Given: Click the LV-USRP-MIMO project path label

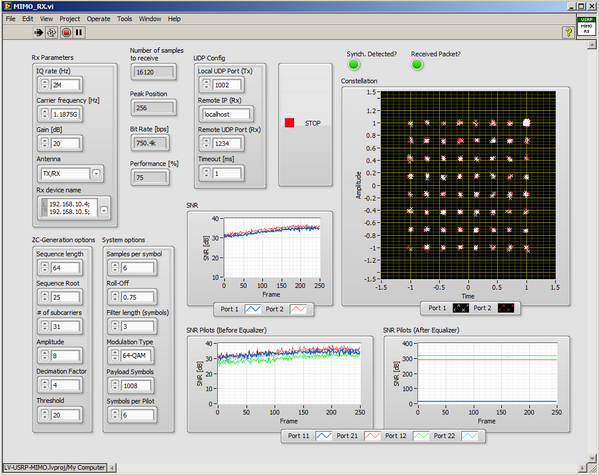Looking at the screenshot, I should [54, 467].
